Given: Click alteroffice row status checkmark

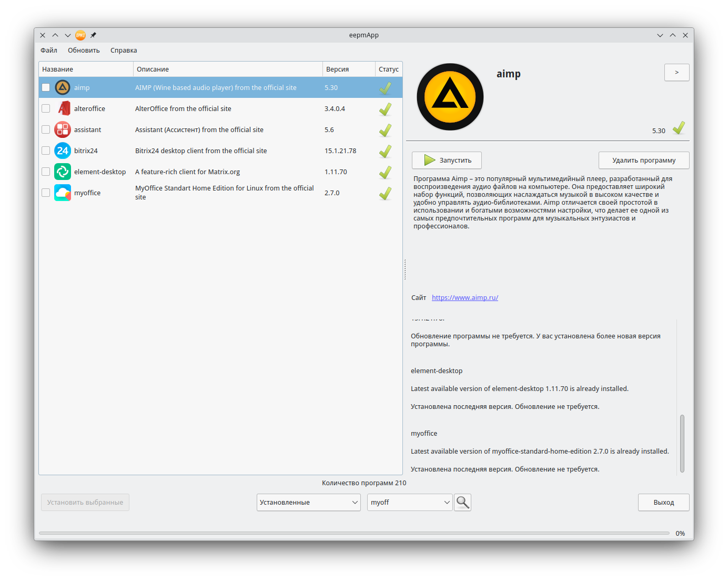Looking at the screenshot, I should coord(386,109).
